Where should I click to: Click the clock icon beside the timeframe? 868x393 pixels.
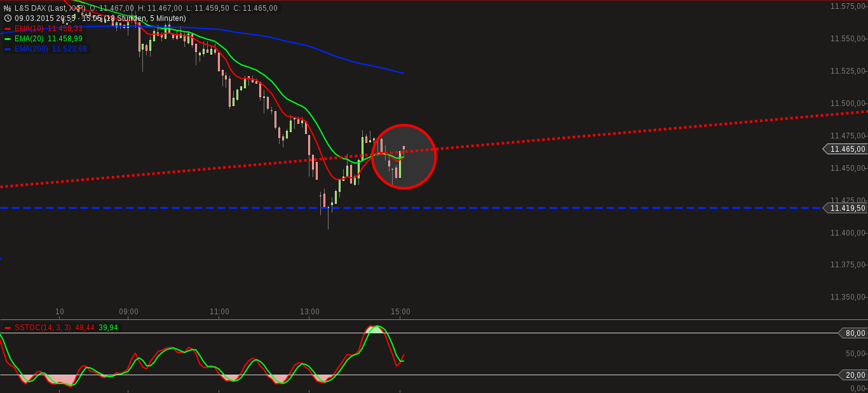point(6,18)
